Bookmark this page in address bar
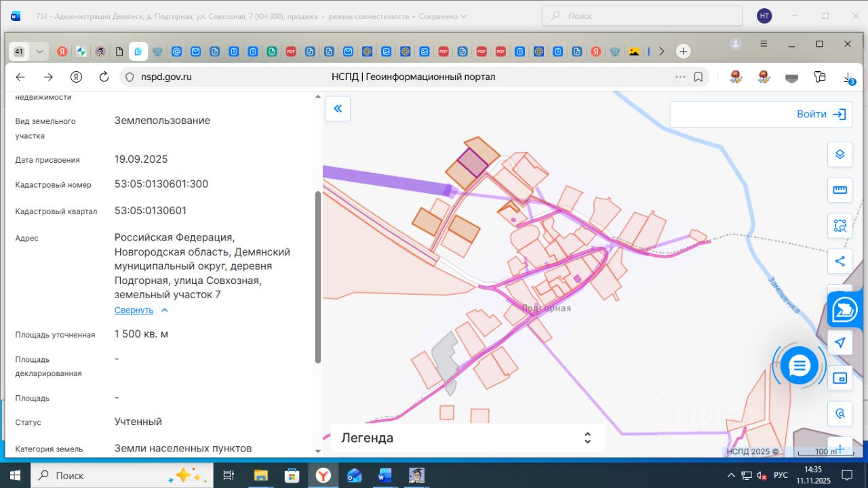The width and height of the screenshot is (868, 488). click(698, 77)
